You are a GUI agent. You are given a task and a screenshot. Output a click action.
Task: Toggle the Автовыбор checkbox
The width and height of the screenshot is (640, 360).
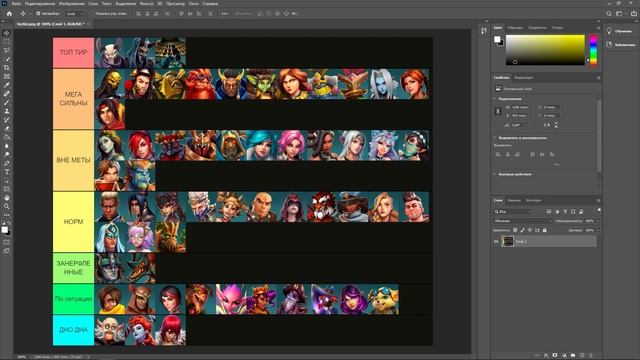click(x=38, y=13)
